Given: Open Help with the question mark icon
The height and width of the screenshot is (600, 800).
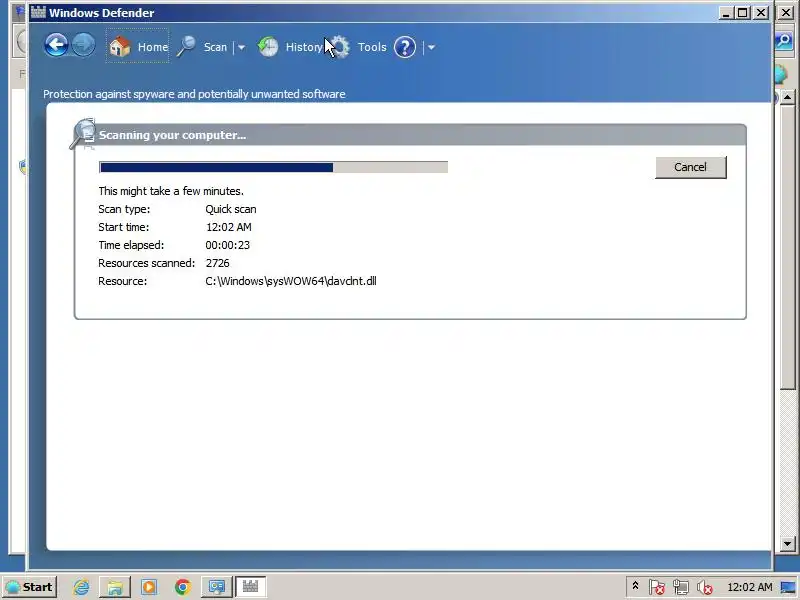Looking at the screenshot, I should click(x=405, y=47).
